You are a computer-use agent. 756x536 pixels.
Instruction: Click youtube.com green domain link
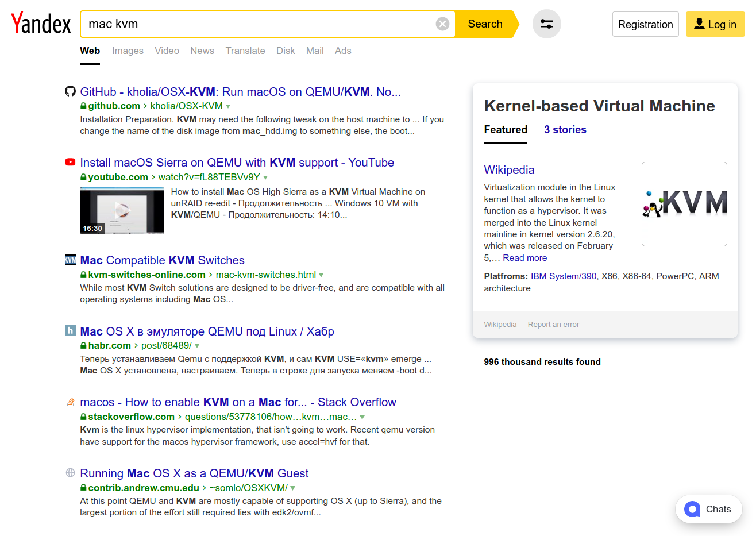tap(118, 178)
